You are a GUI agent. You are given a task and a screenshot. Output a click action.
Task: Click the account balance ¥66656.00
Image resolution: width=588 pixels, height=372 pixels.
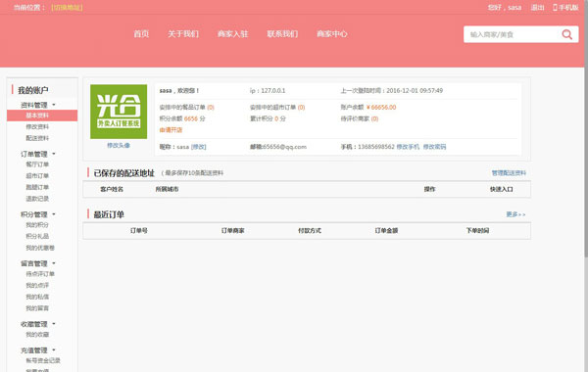pos(381,108)
